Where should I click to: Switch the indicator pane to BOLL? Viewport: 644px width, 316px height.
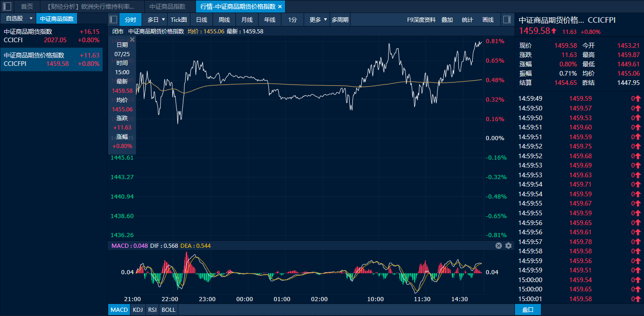[169, 310]
